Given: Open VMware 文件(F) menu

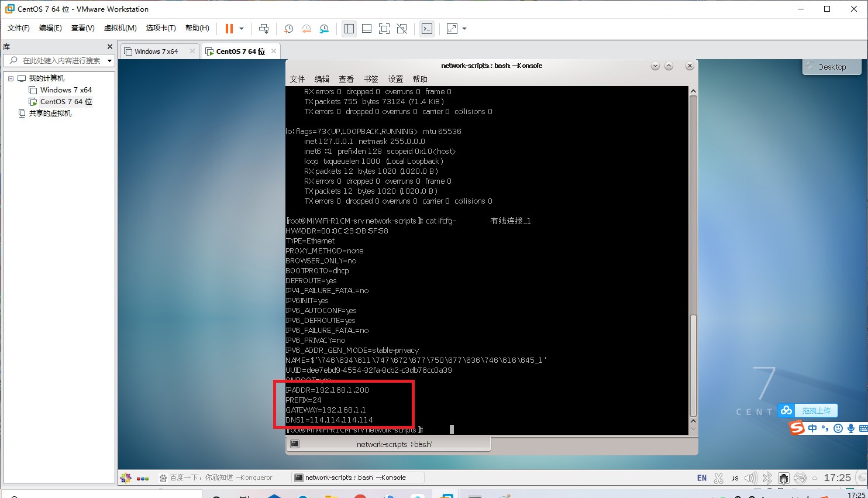Looking at the screenshot, I should (x=19, y=28).
